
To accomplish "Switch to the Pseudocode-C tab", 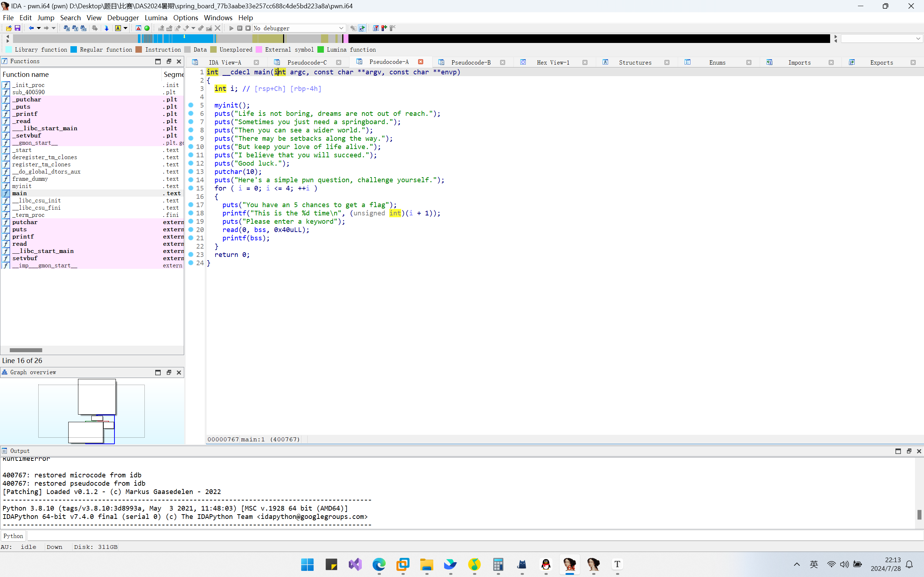I will point(307,62).
